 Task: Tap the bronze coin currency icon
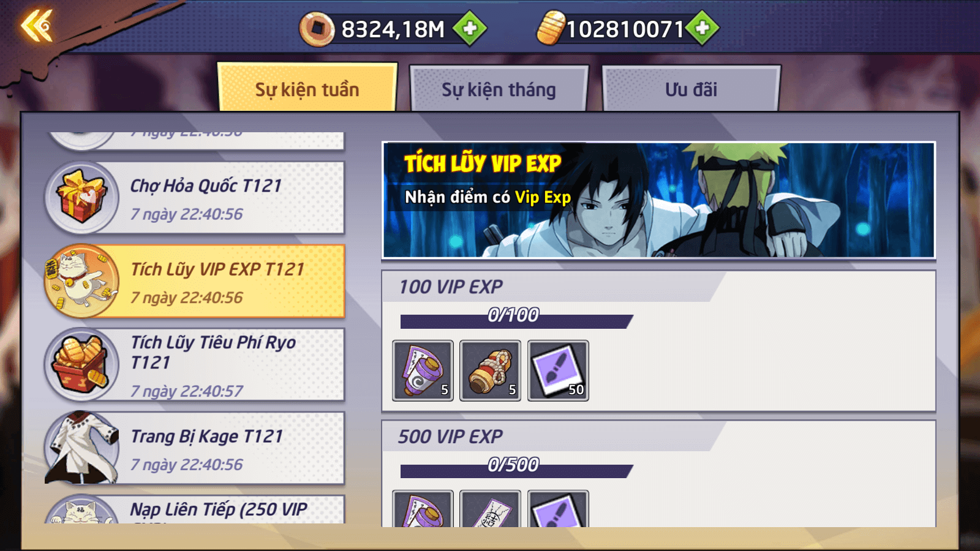pyautogui.click(x=317, y=29)
